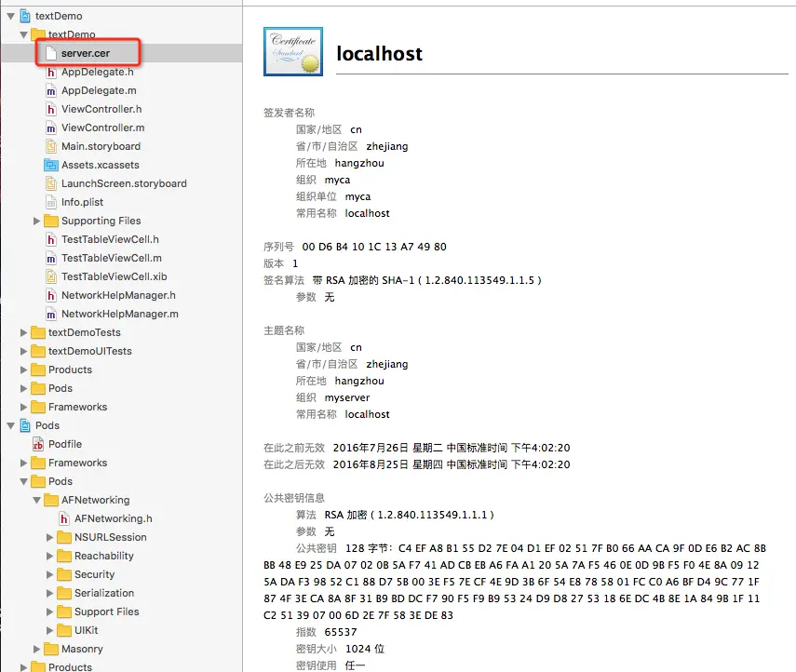Click the 2016年8月25日 not-valid-after date
This screenshot has width=796, height=672.
[452, 464]
